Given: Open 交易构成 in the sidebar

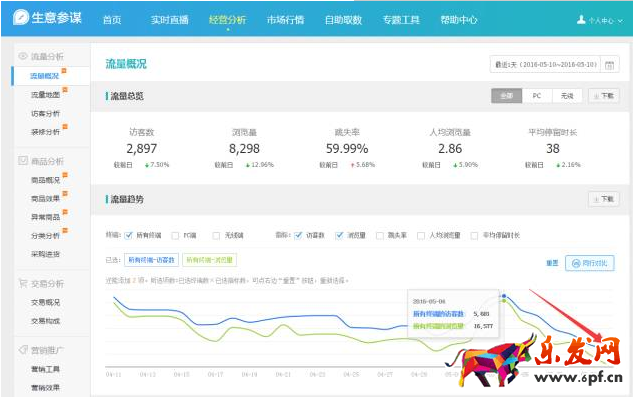Looking at the screenshot, I should (45, 321).
